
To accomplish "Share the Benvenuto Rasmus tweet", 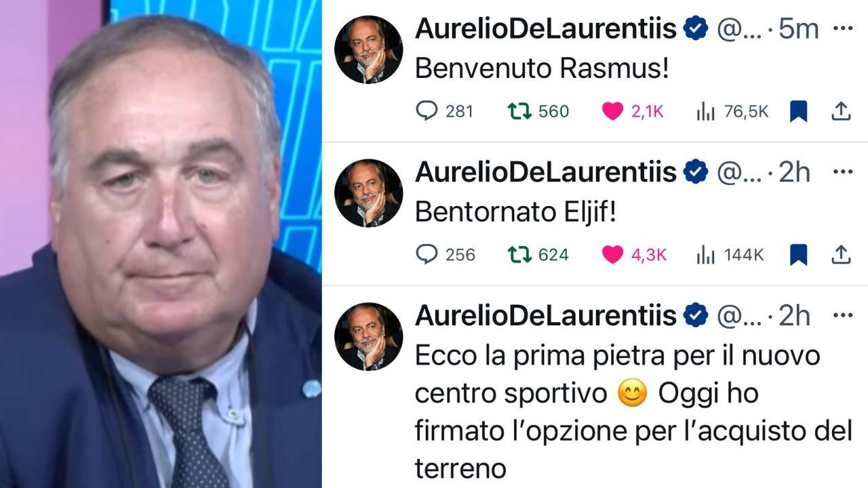I will click(841, 110).
